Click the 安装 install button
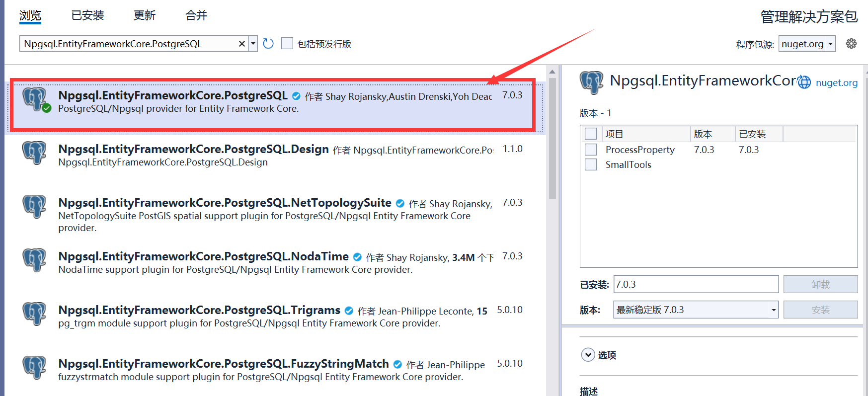The image size is (868, 396). (820, 310)
